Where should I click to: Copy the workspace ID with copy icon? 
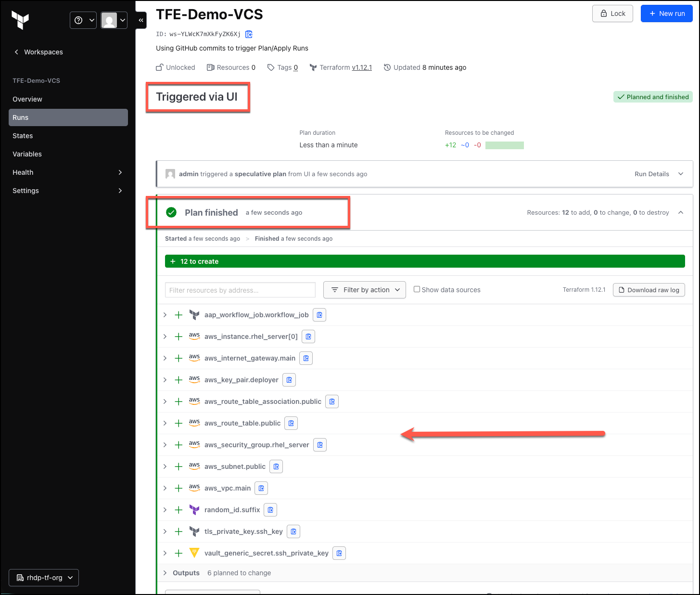pos(249,34)
